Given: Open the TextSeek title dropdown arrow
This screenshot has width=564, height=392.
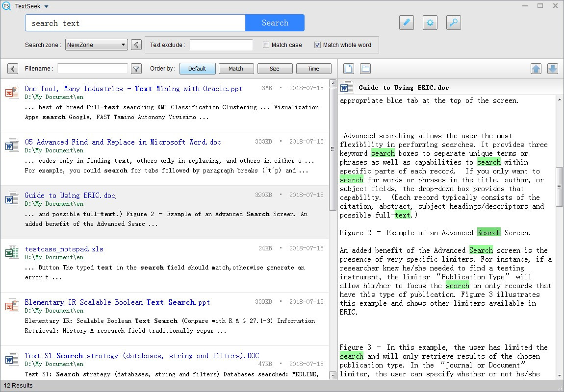Looking at the screenshot, I should [x=47, y=6].
